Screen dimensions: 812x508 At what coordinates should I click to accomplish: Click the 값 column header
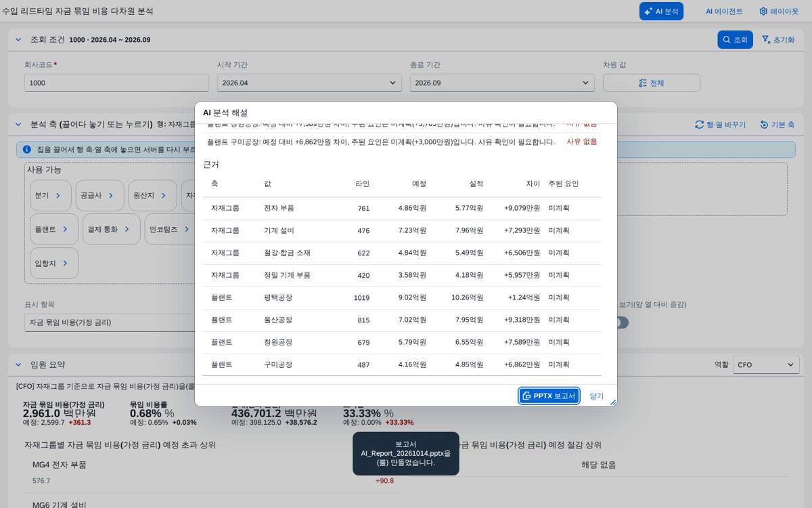coord(267,184)
